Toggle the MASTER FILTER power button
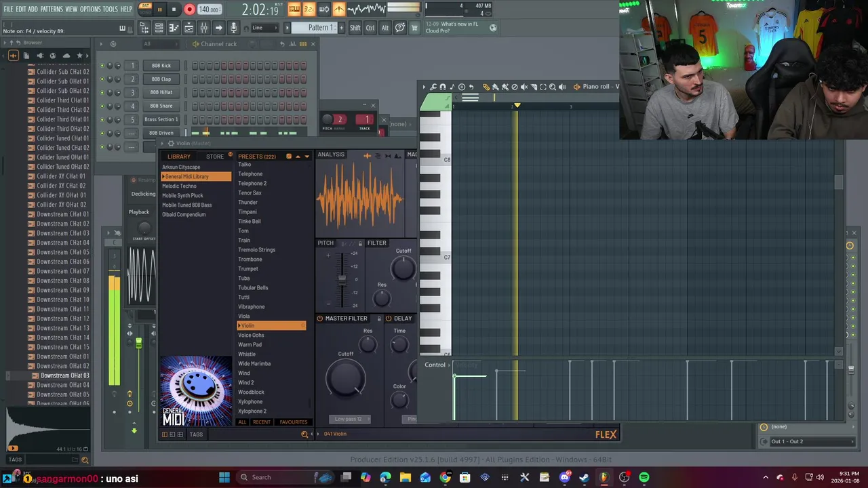The width and height of the screenshot is (868, 488). click(320, 319)
